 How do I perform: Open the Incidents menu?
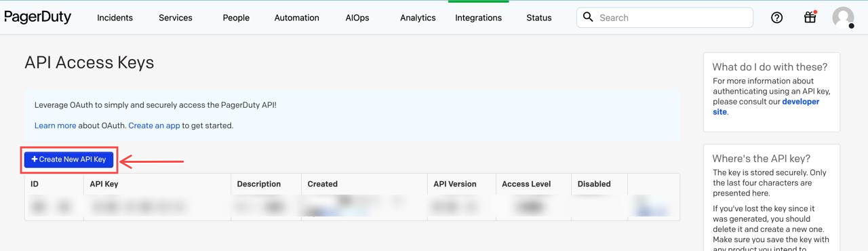pyautogui.click(x=115, y=18)
